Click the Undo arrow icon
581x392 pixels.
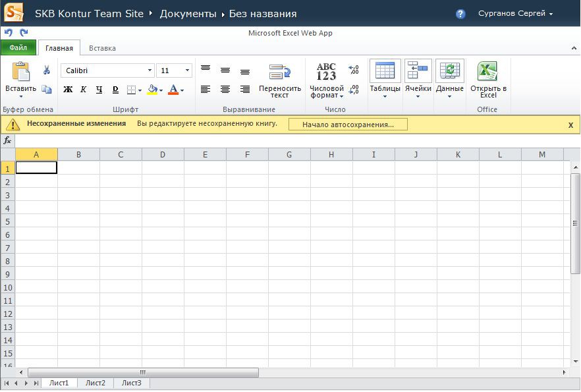(x=9, y=32)
